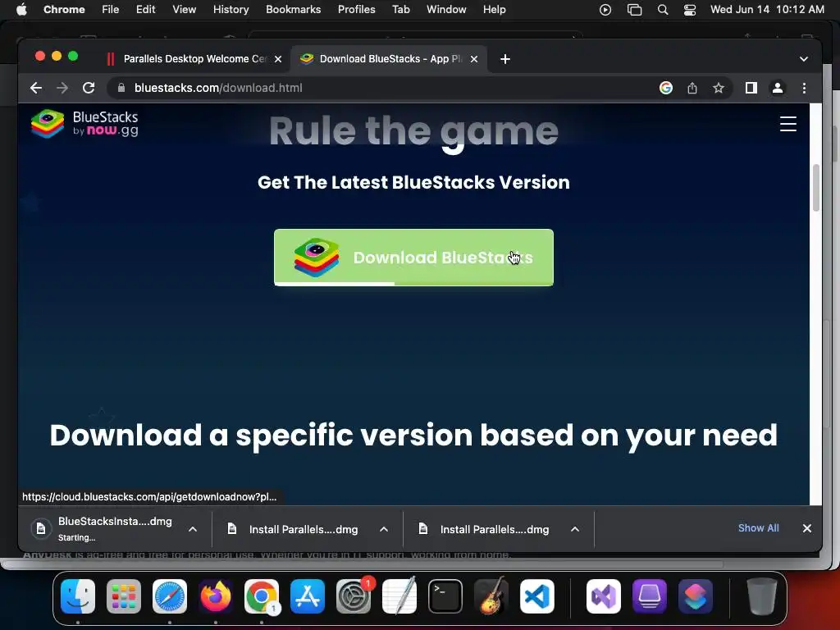Expand second Install Parallels dmg options
Viewport: 840px width, 630px height.
point(575,529)
